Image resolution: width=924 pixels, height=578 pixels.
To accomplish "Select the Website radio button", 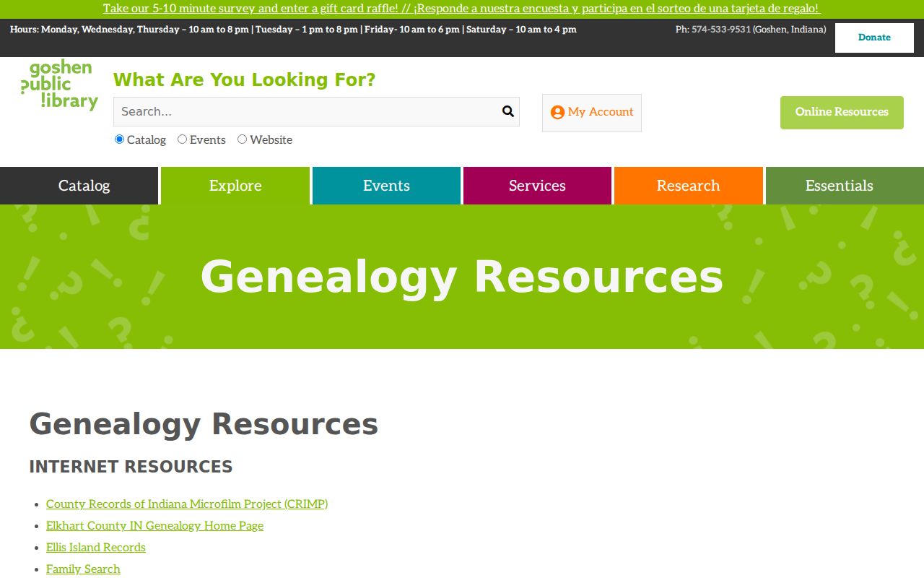I will point(243,139).
